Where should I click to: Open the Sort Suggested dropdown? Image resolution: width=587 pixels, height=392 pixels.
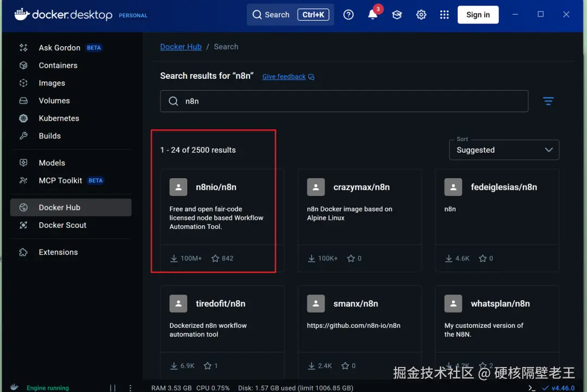click(x=504, y=150)
